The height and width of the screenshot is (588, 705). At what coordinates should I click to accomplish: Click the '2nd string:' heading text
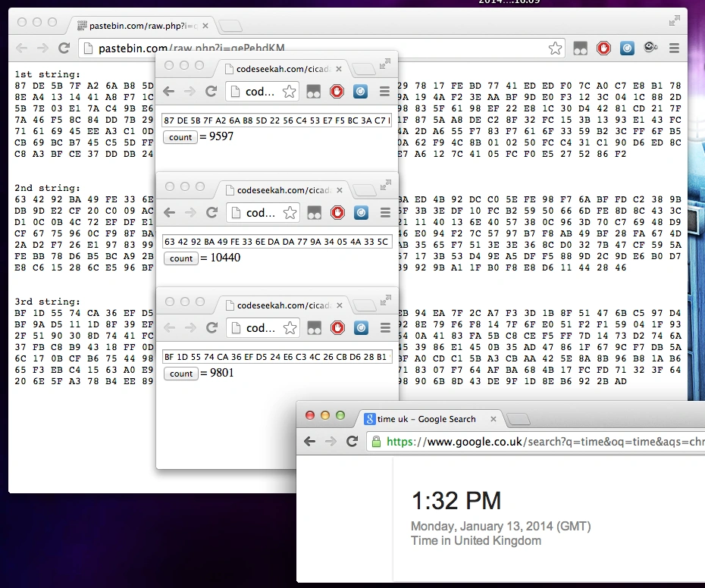click(47, 188)
